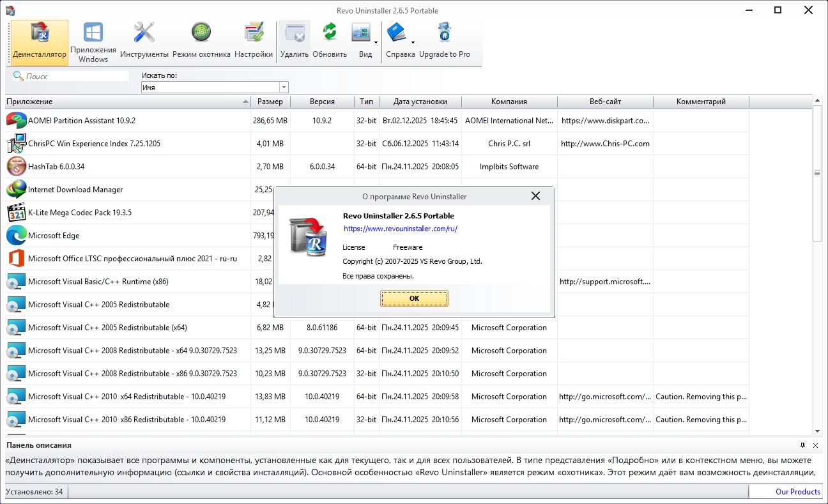Viewport: 828px width, 504px height.
Task: Open the Инструменты toolbar section
Action: (x=144, y=42)
